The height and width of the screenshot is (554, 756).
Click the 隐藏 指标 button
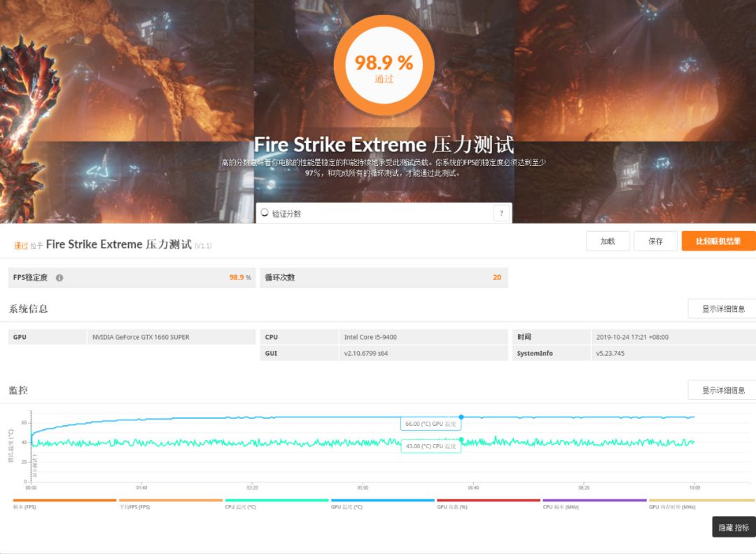[734, 527]
